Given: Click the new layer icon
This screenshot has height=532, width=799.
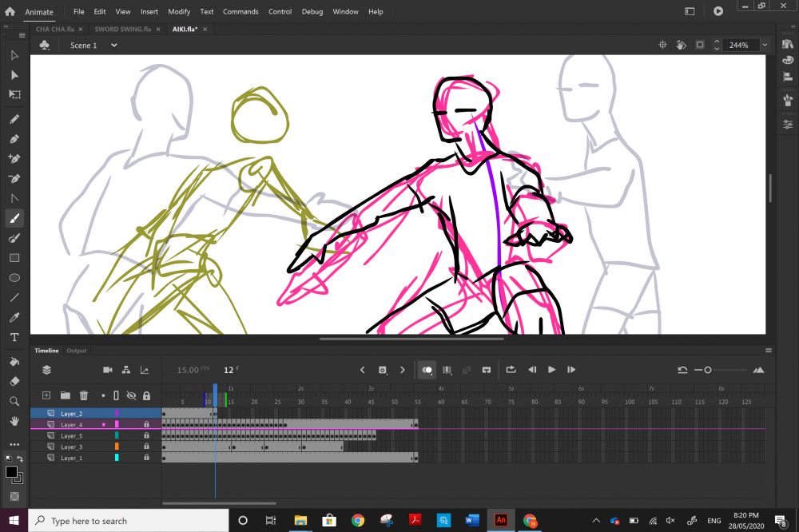Looking at the screenshot, I should [x=46, y=395].
